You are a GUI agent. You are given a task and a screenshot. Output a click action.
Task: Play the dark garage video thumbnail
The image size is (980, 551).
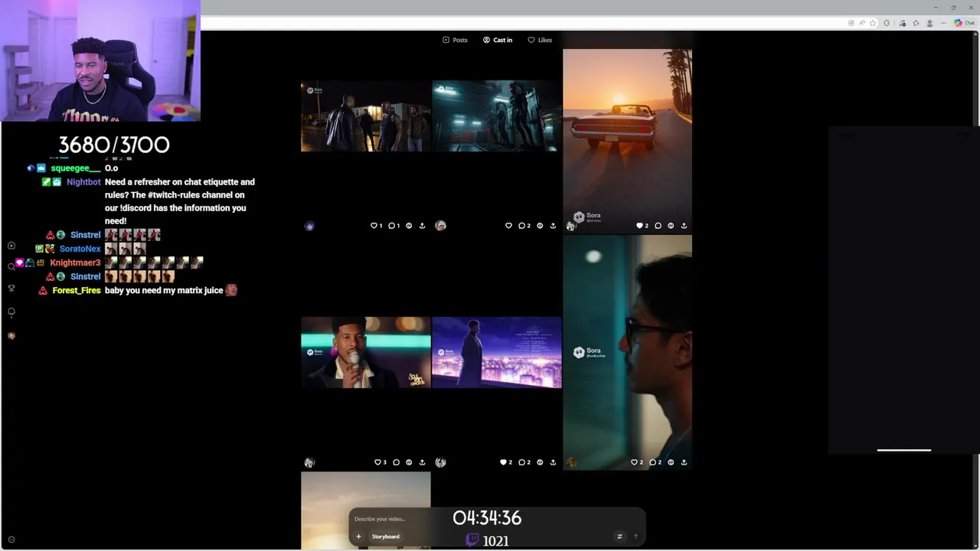point(497,116)
